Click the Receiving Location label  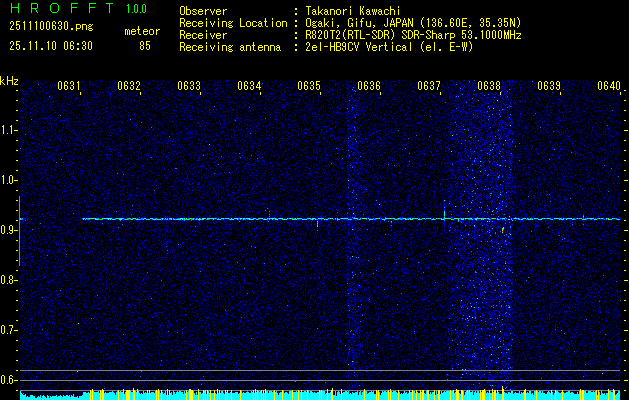click(x=233, y=23)
